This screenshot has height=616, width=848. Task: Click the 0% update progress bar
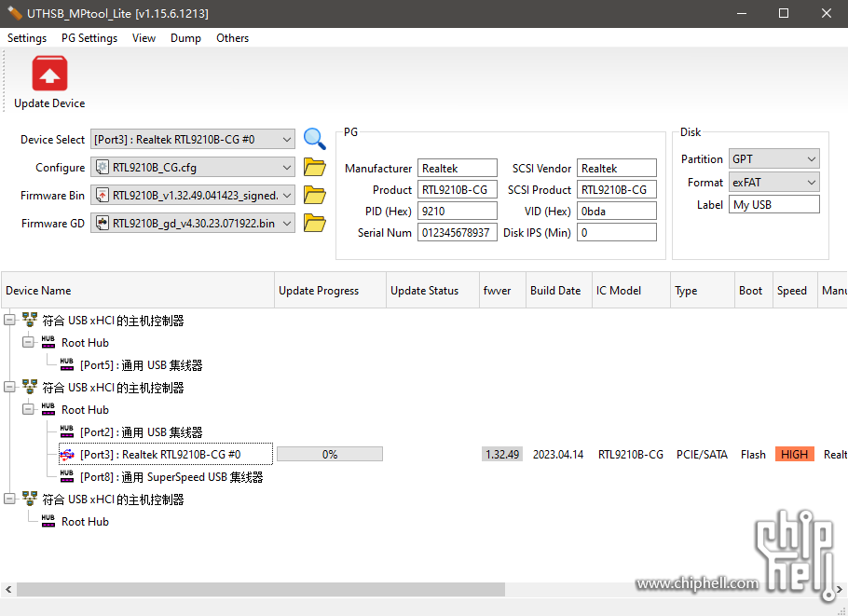click(330, 454)
